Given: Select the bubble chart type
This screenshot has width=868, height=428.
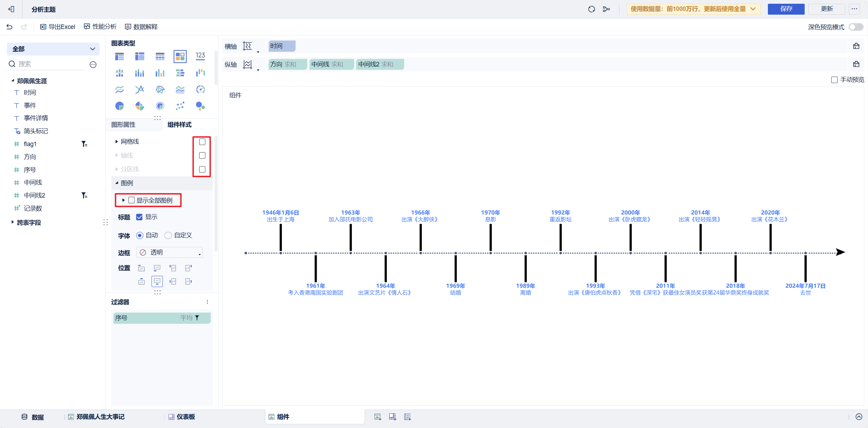Looking at the screenshot, I should [200, 106].
